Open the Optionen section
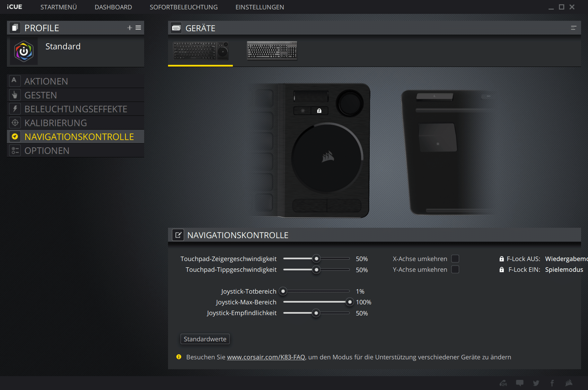 47,150
